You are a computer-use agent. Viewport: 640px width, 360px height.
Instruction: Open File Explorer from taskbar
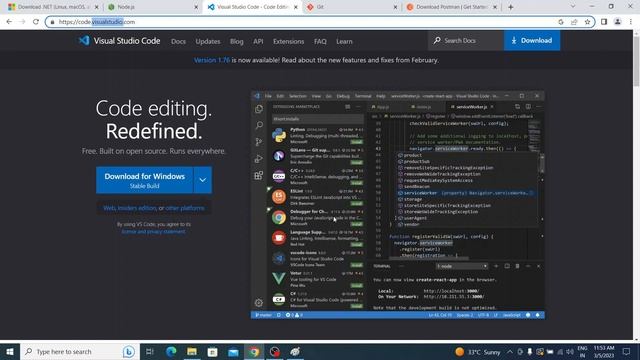192,351
